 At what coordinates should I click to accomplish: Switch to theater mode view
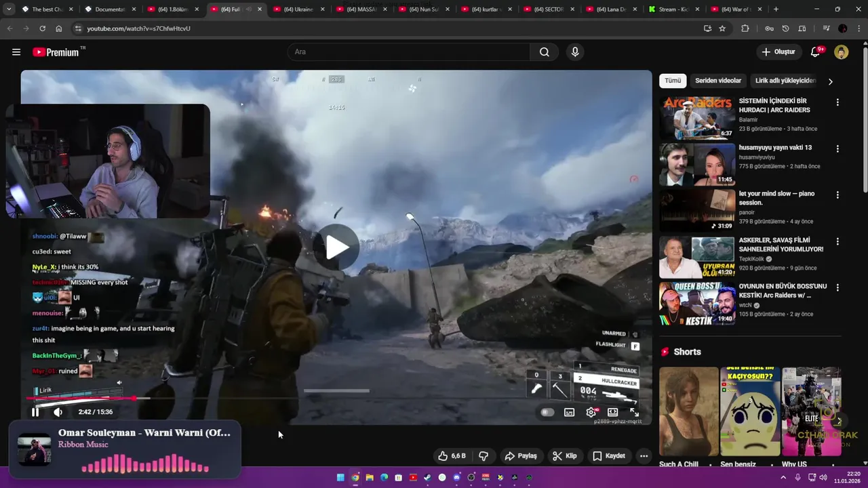[613, 412]
